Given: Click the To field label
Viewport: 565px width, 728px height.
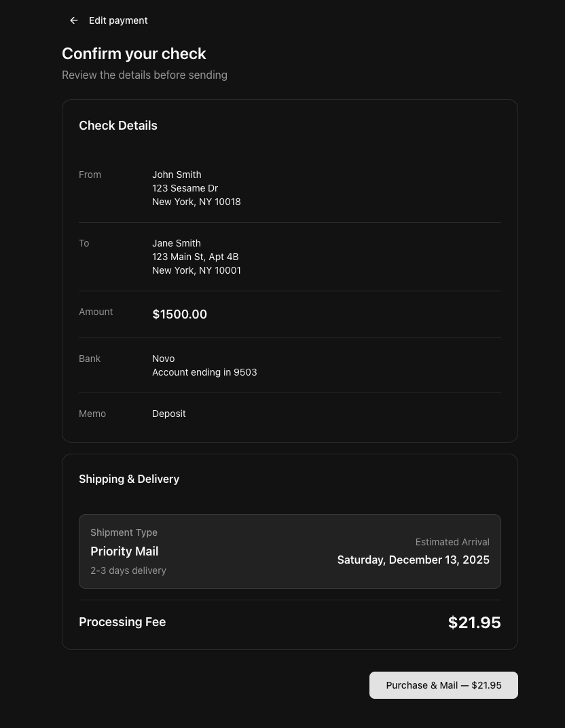Looking at the screenshot, I should [x=84, y=243].
